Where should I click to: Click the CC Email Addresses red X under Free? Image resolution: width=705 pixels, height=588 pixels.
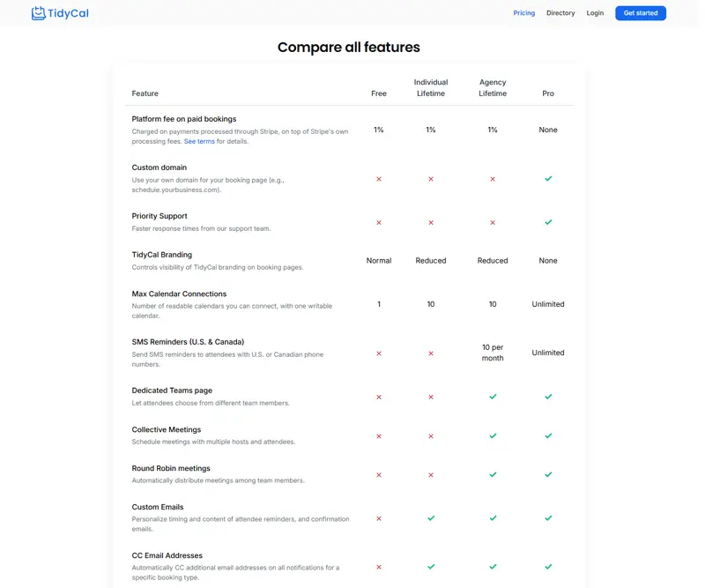click(379, 567)
